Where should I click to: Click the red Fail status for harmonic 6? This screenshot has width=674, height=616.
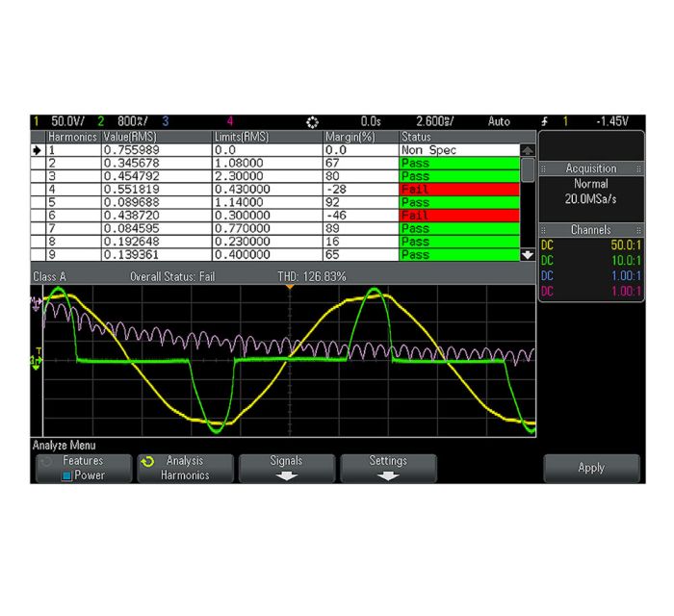(459, 216)
